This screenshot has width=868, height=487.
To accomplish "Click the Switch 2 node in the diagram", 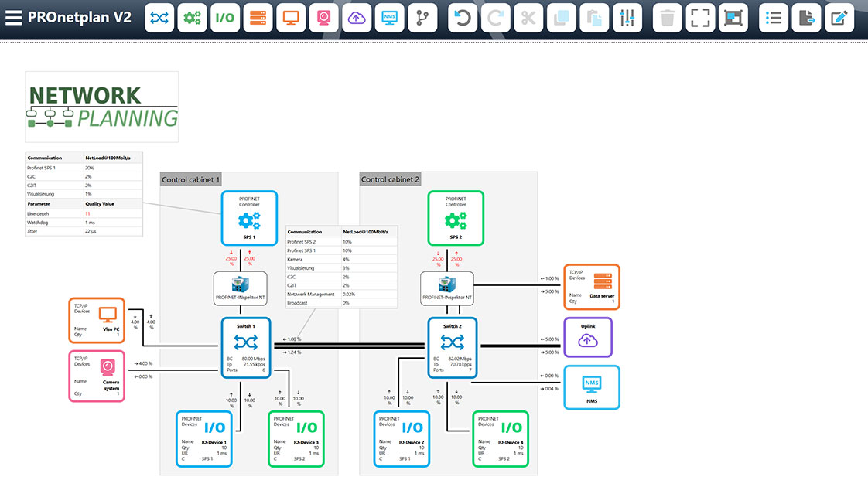I will pos(454,348).
